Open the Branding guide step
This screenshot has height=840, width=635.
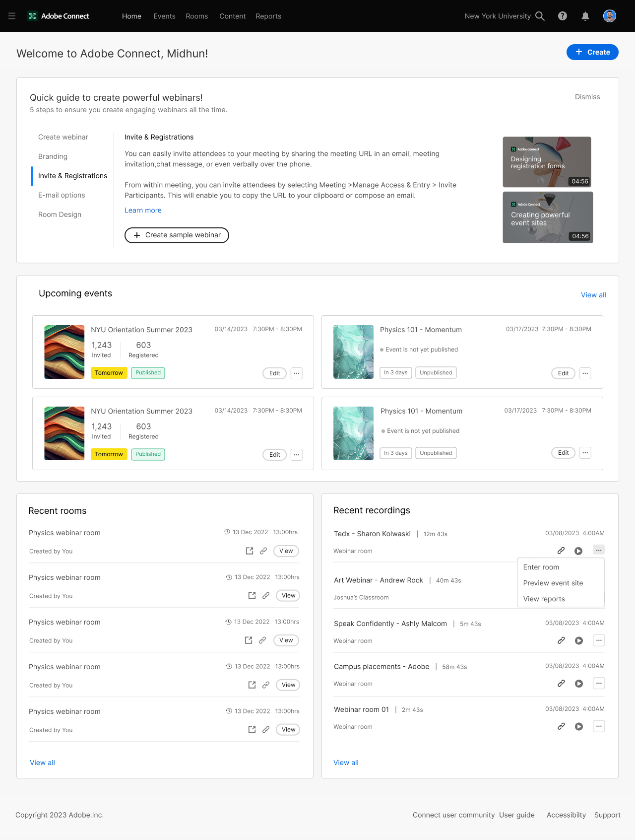[53, 156]
